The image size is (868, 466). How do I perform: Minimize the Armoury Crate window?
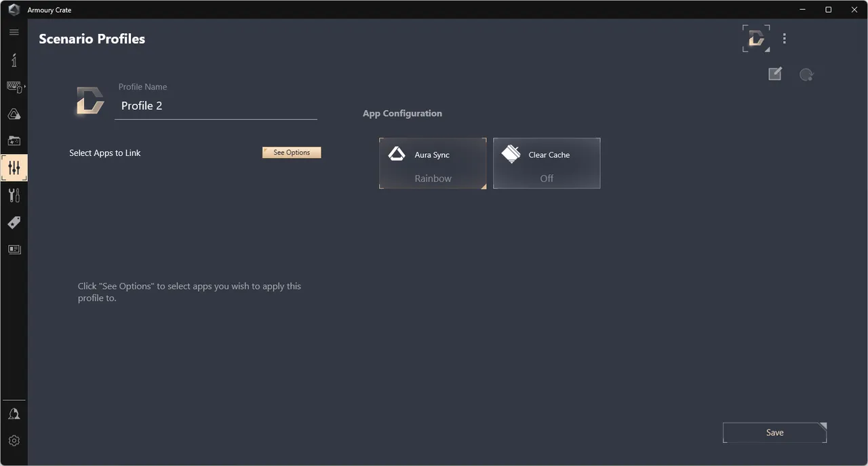coord(804,10)
